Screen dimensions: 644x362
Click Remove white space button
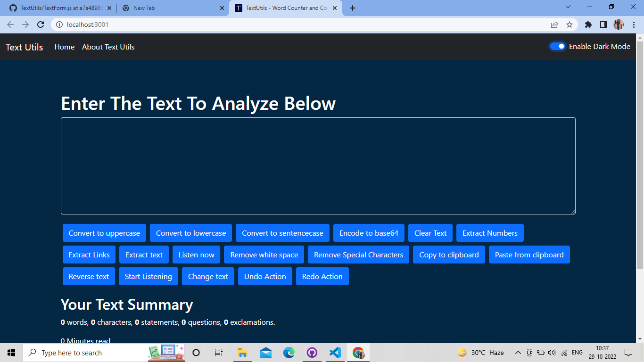[x=264, y=255]
